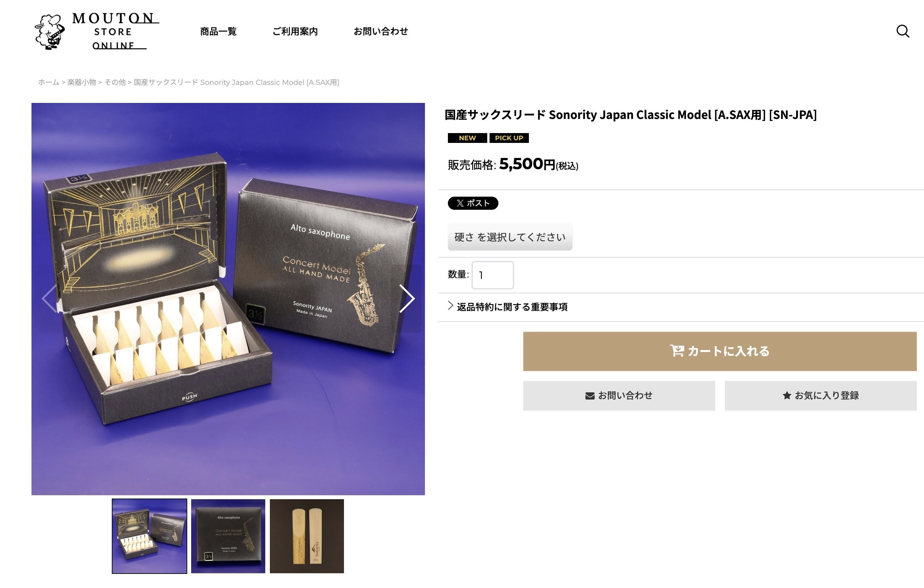Click the PICK UP badge label
Screen dimensions: 924x588
tap(509, 138)
